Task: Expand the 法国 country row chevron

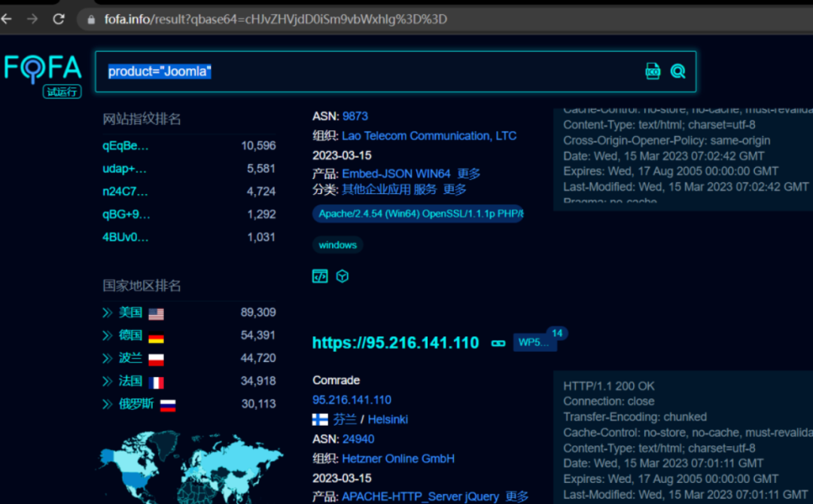Action: 108,381
